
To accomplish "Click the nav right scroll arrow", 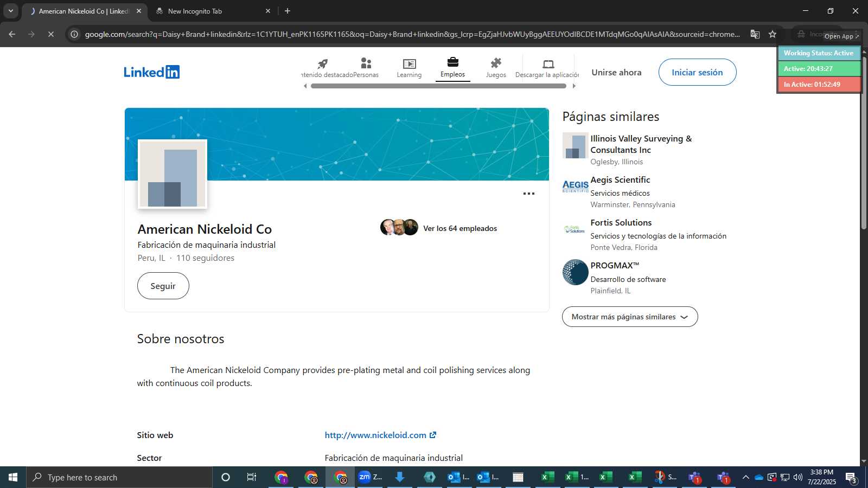I will click(574, 86).
